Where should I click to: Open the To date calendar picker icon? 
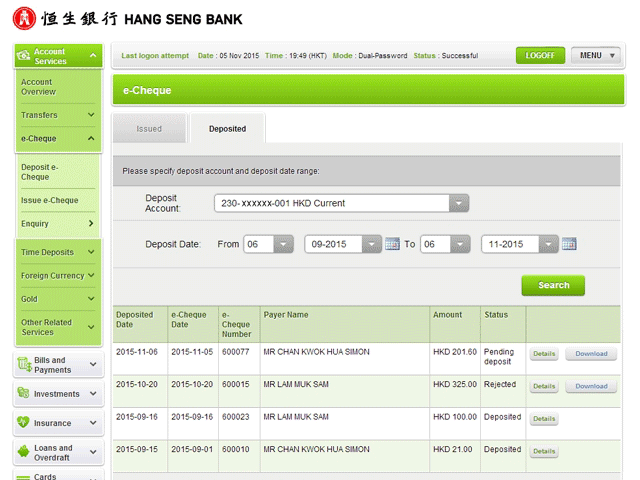click(x=569, y=244)
